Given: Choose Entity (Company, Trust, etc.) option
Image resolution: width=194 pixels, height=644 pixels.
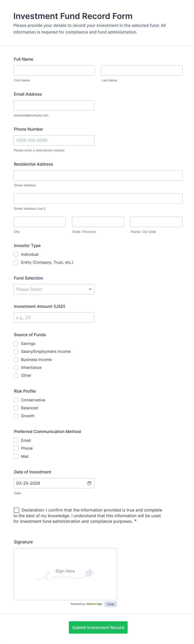Looking at the screenshot, I should [16, 262].
